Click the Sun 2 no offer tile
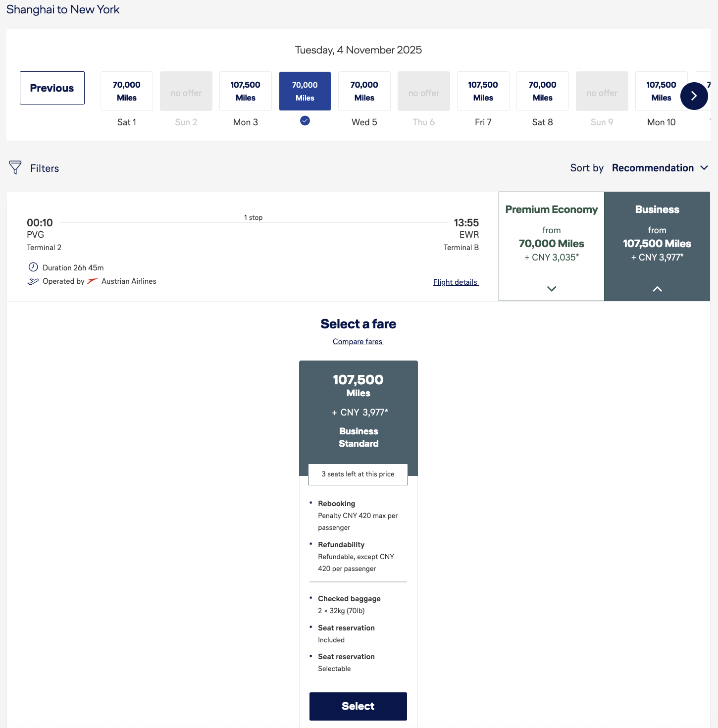718x728 pixels. pyautogui.click(x=186, y=91)
